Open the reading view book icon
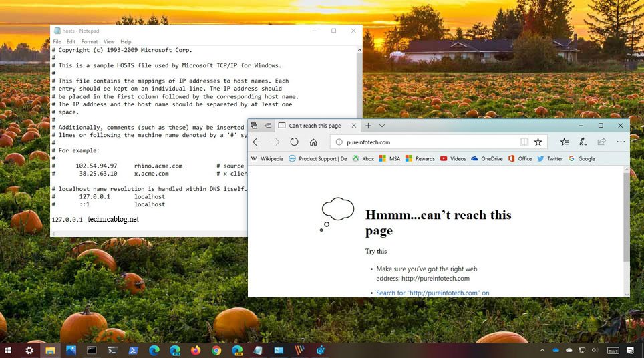644x358 pixels. (x=524, y=142)
